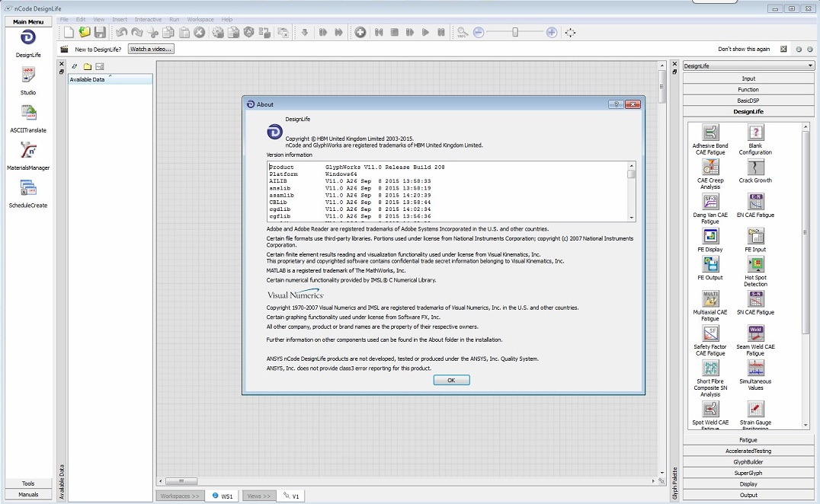Image resolution: width=820 pixels, height=504 pixels.
Task: Expand the Input palette section
Action: coord(748,78)
